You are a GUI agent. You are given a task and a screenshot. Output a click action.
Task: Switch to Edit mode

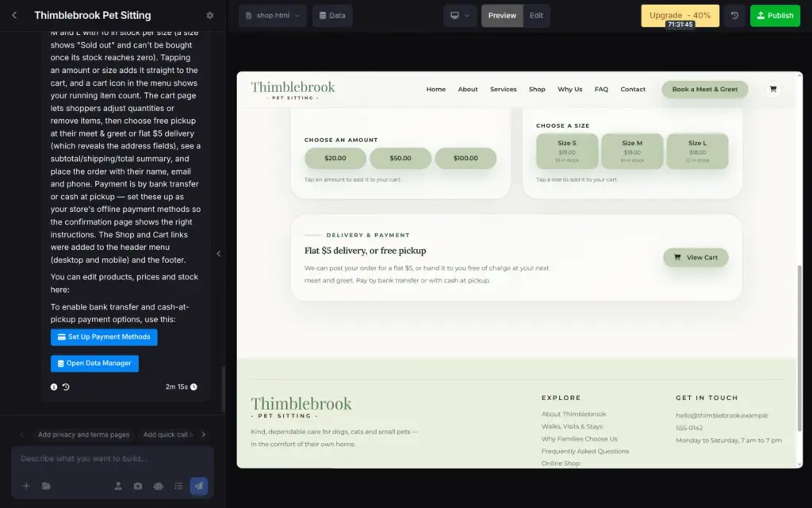tap(537, 16)
